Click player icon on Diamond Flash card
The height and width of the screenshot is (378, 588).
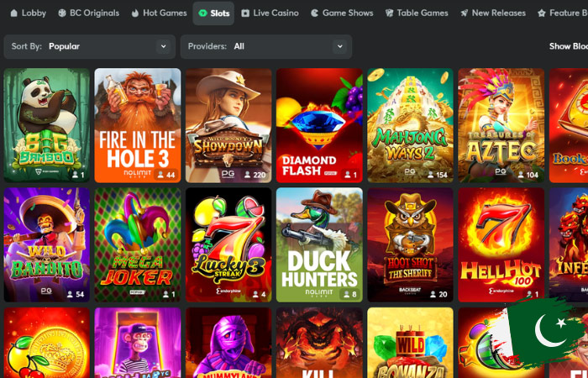[x=348, y=175]
